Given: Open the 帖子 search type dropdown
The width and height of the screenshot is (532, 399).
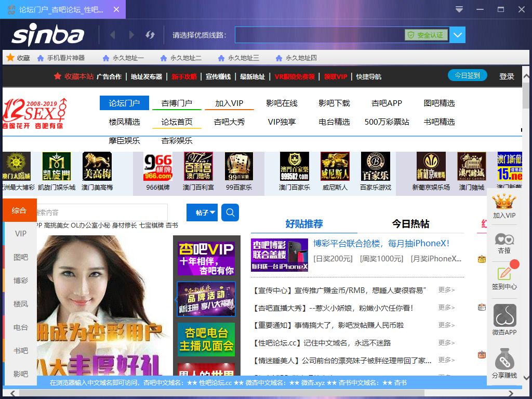Looking at the screenshot, I should [202, 212].
